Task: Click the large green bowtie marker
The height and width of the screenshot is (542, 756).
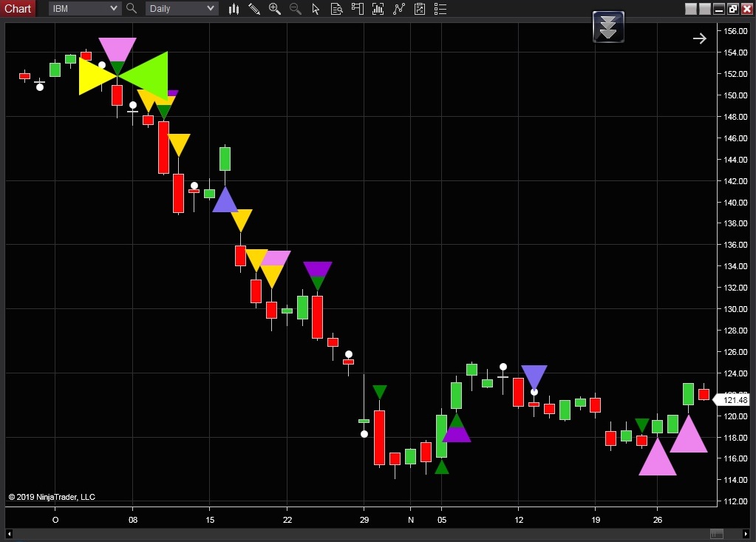Action: point(145,75)
